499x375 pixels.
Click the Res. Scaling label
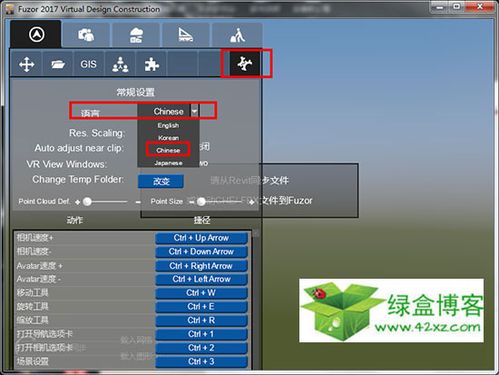coord(97,133)
